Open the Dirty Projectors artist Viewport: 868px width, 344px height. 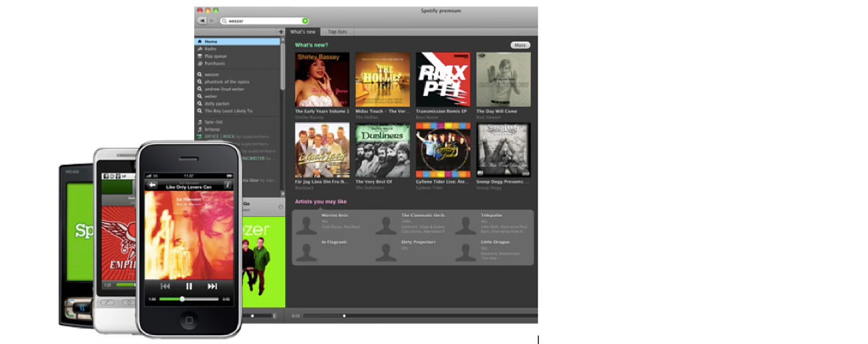click(x=418, y=242)
